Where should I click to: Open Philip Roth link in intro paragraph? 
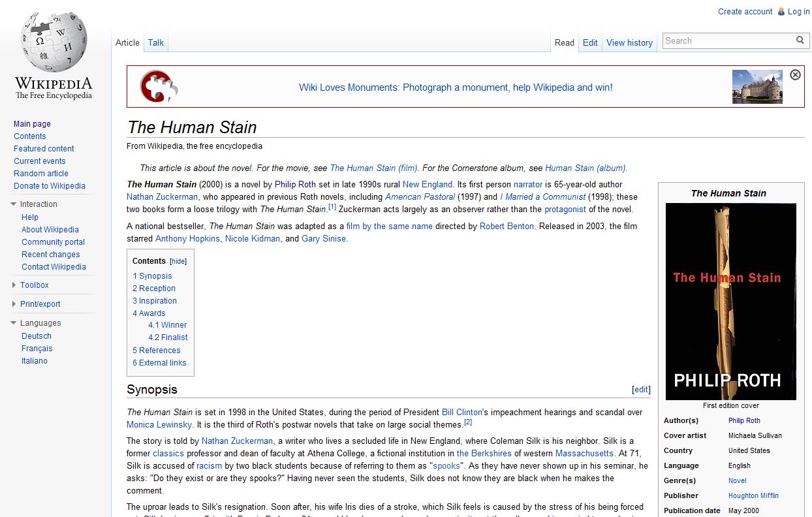coord(295,185)
